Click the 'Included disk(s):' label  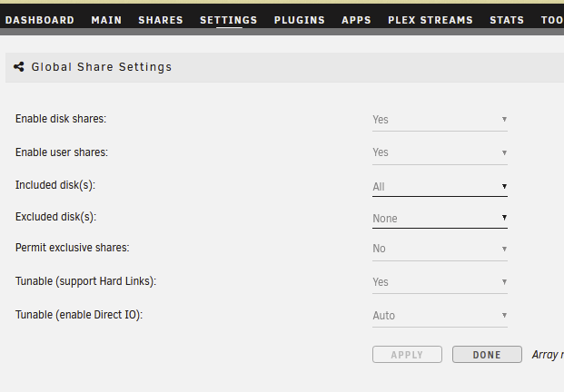(55, 185)
